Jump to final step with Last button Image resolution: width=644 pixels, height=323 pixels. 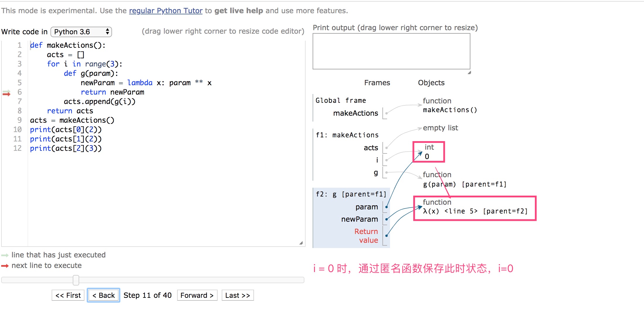coord(238,295)
